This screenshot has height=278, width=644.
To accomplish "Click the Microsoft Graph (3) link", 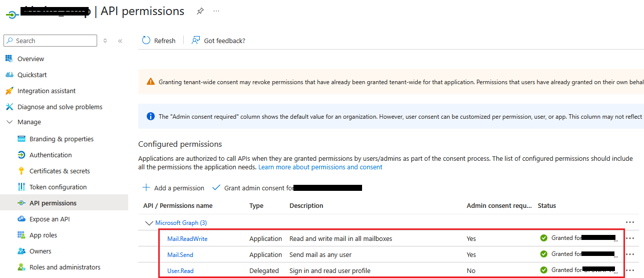I will [x=181, y=223].
